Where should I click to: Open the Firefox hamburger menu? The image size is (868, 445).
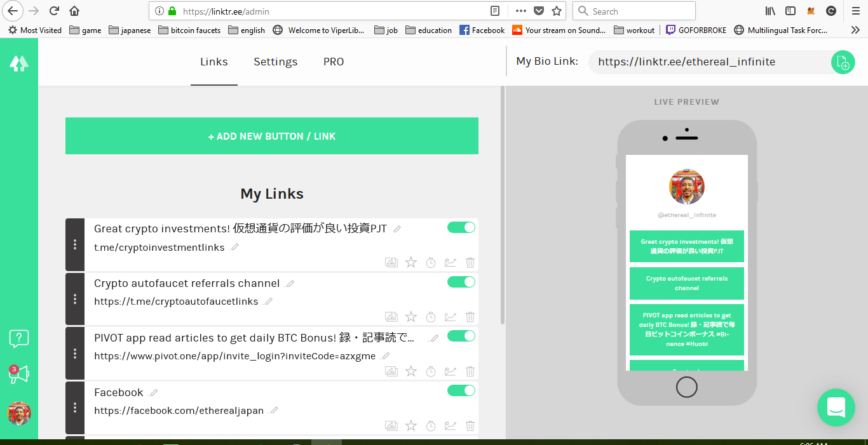pyautogui.click(x=855, y=11)
